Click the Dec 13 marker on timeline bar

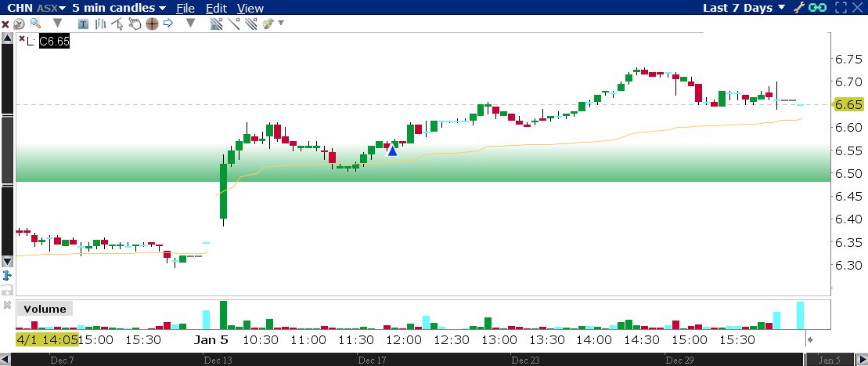pyautogui.click(x=218, y=361)
